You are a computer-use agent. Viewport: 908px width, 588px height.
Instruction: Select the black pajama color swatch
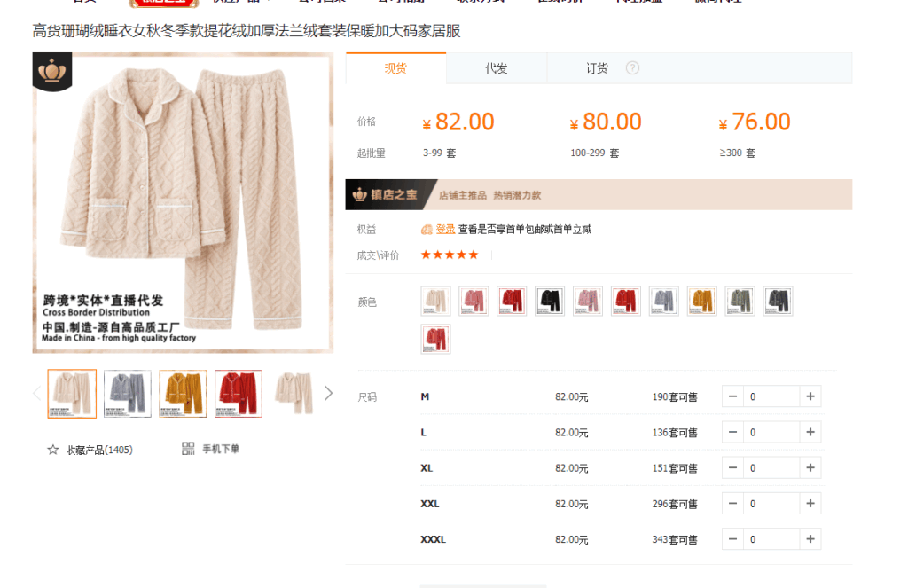550,302
